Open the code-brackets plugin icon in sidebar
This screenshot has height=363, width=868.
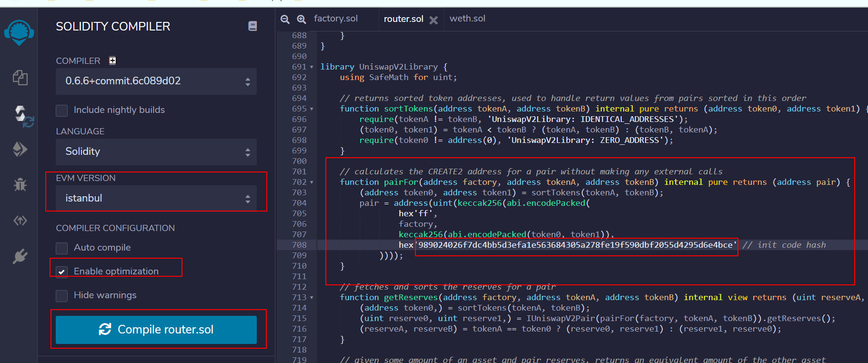pyautogui.click(x=20, y=221)
